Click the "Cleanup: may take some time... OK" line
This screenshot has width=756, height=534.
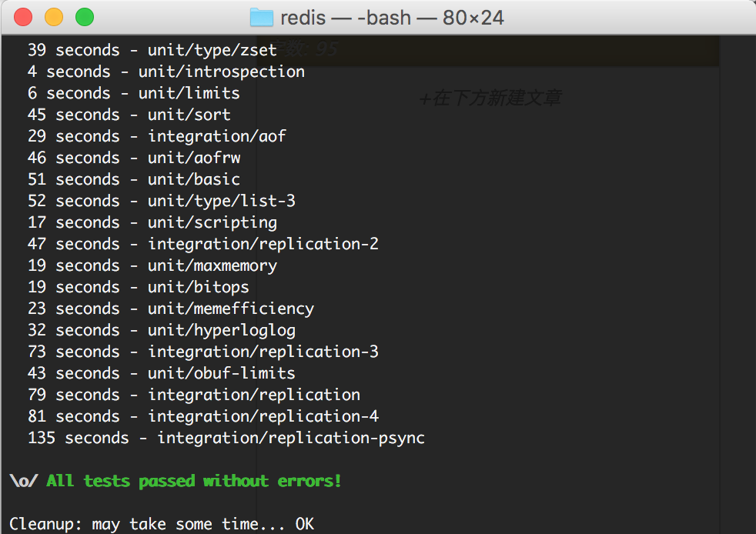pyautogui.click(x=162, y=524)
